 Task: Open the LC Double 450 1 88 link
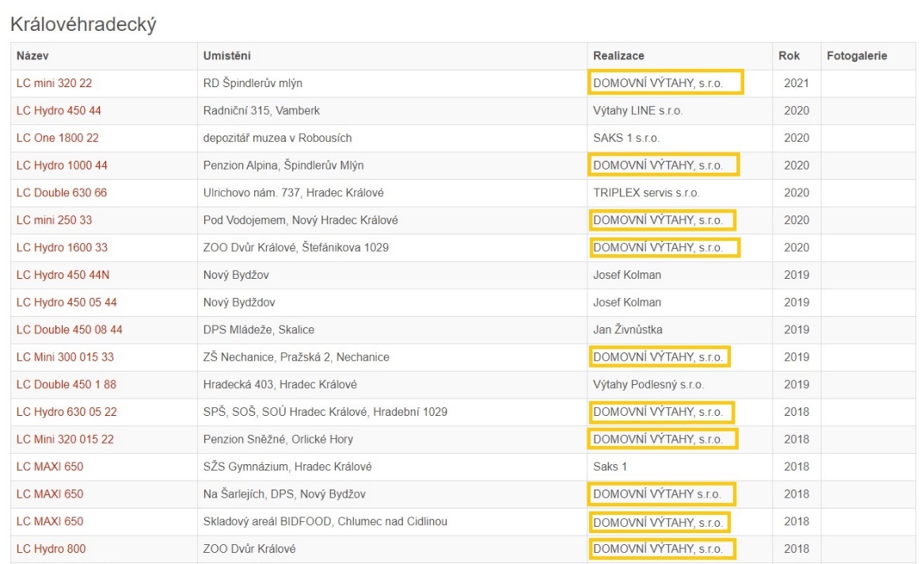[x=67, y=385]
